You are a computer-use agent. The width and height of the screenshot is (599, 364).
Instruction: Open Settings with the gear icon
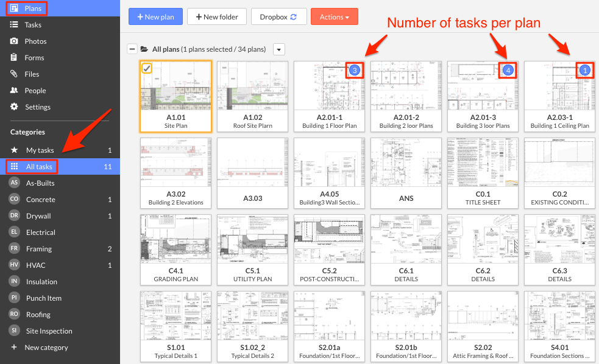coord(13,107)
